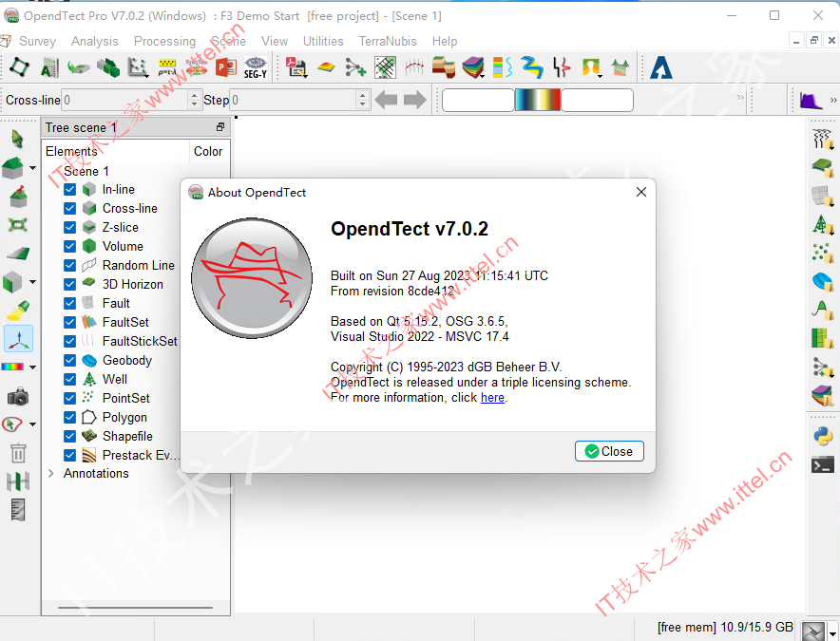Disable the Polygon checkbox
The image size is (840, 641).
pyautogui.click(x=69, y=417)
